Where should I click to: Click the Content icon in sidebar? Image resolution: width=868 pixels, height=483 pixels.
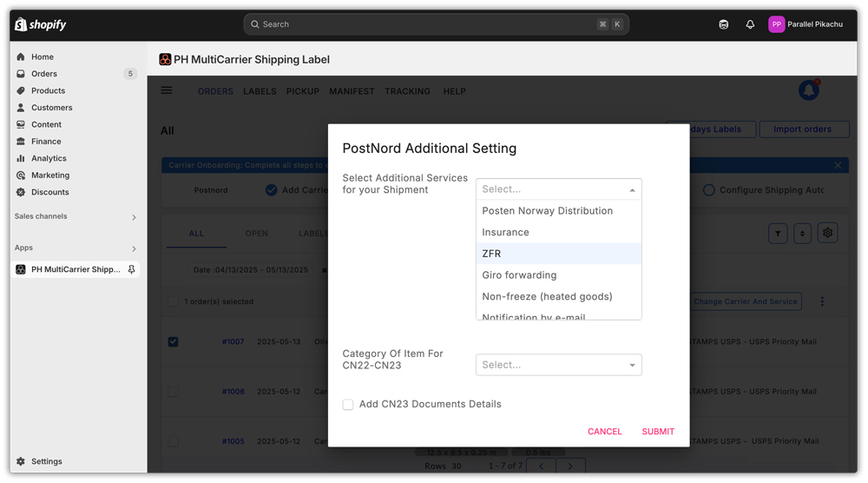(21, 124)
